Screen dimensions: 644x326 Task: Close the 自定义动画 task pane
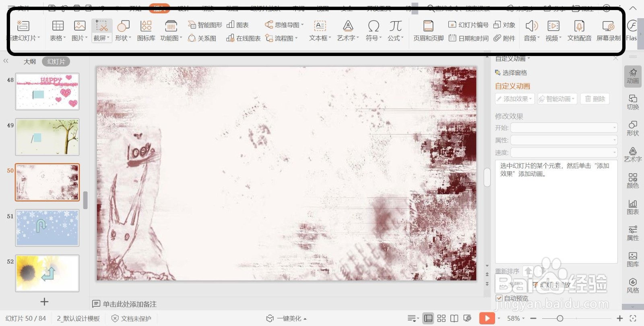[615, 58]
